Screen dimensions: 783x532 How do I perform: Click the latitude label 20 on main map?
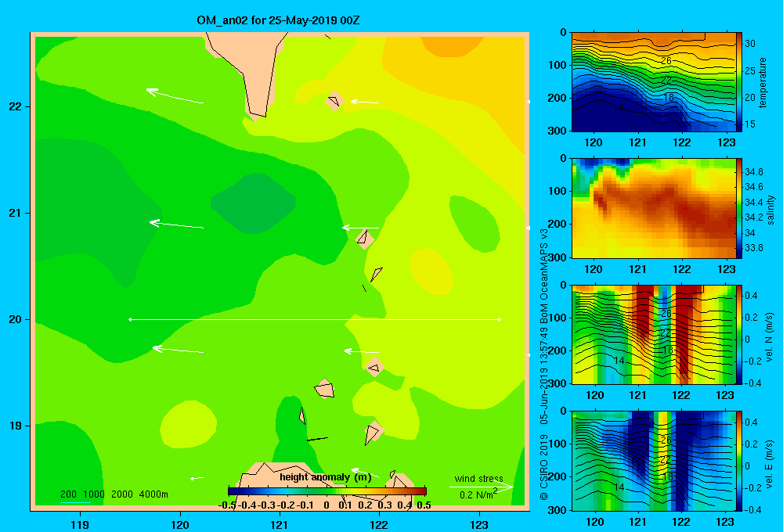16,319
